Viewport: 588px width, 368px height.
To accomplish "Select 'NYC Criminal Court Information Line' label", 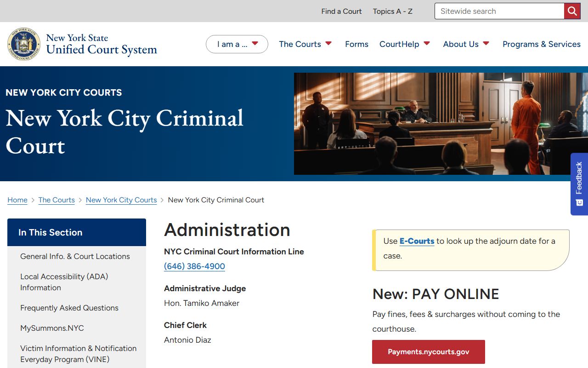I will pos(234,252).
